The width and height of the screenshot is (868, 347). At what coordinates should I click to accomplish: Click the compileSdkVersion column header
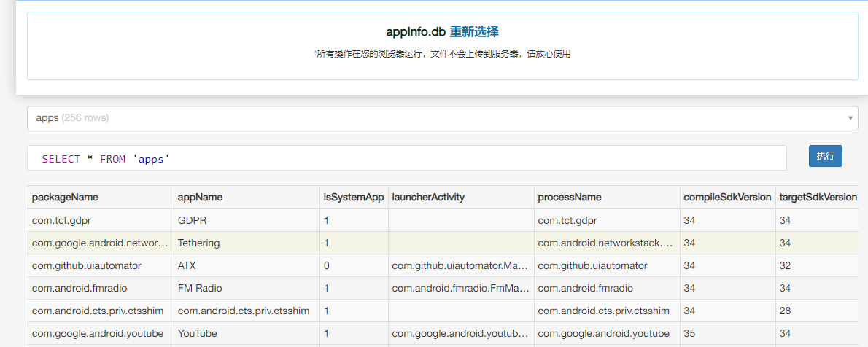(726, 197)
